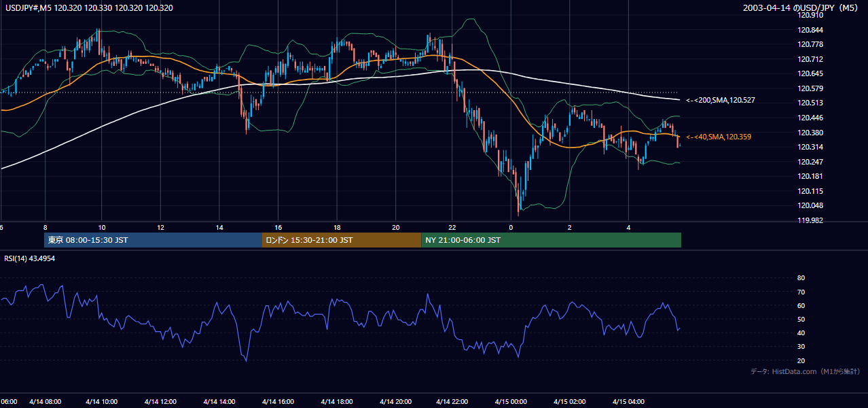Image resolution: width=868 pixels, height=408 pixels.
Task: Click the USDJPY#,M5 chart title text
Action: tap(88, 7)
